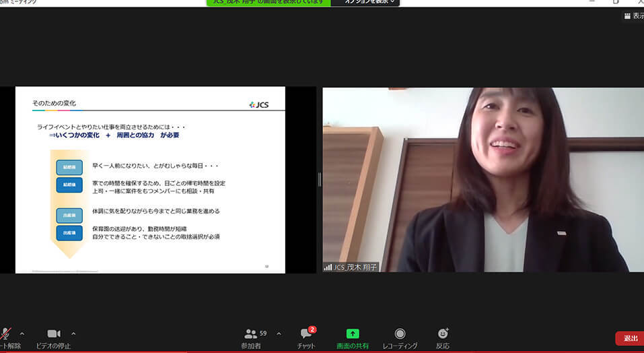The image size is (644, 353).
Task: Expand participants options arrow
Action: [x=279, y=333]
